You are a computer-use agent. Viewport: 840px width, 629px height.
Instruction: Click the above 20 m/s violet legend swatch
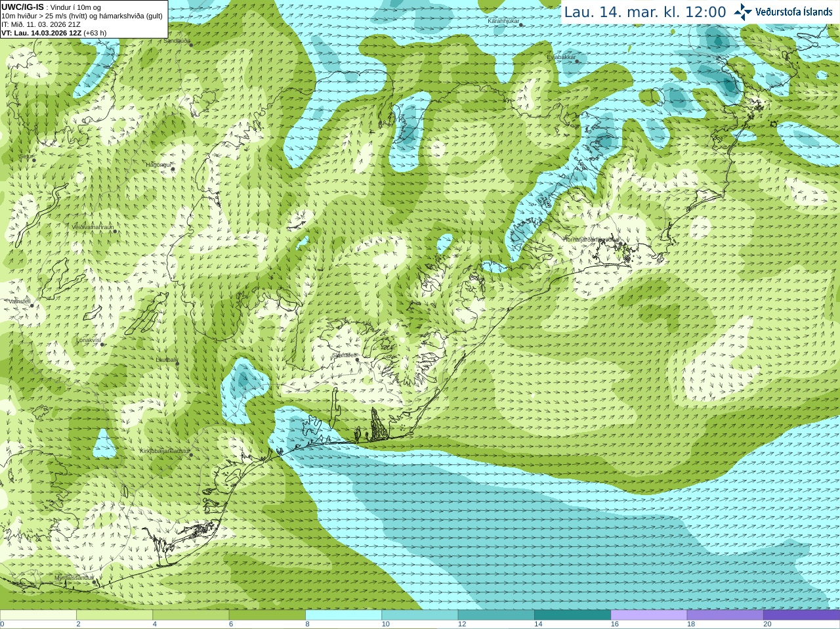point(801,615)
